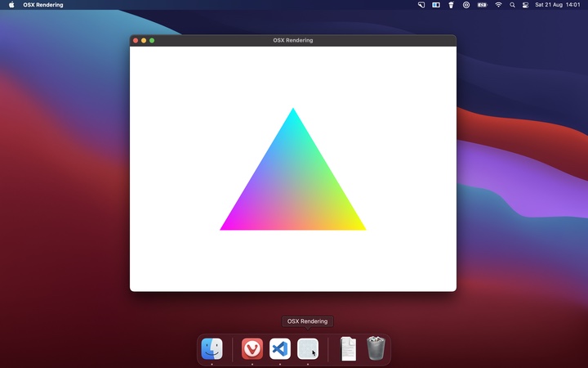588x368 pixels.
Task: Click the cup-shaped menu bar icon
Action: click(x=451, y=5)
